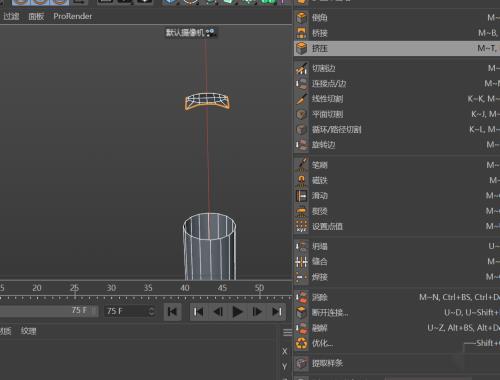500x380 pixels.
Task: Choose the 焊接 weld tool
Action: click(x=397, y=277)
